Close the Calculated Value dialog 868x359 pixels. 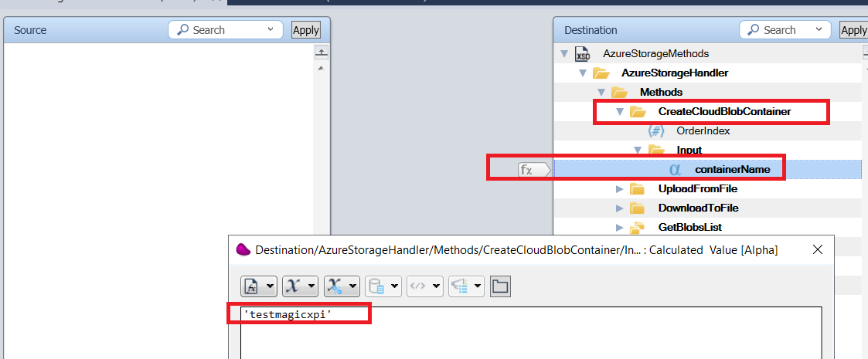click(817, 249)
